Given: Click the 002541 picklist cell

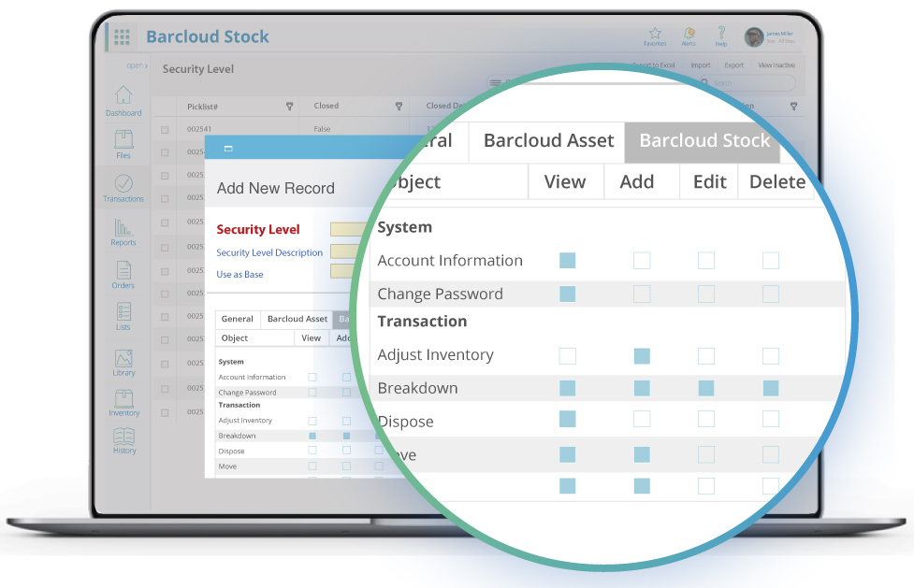Looking at the screenshot, I should coord(198,129).
